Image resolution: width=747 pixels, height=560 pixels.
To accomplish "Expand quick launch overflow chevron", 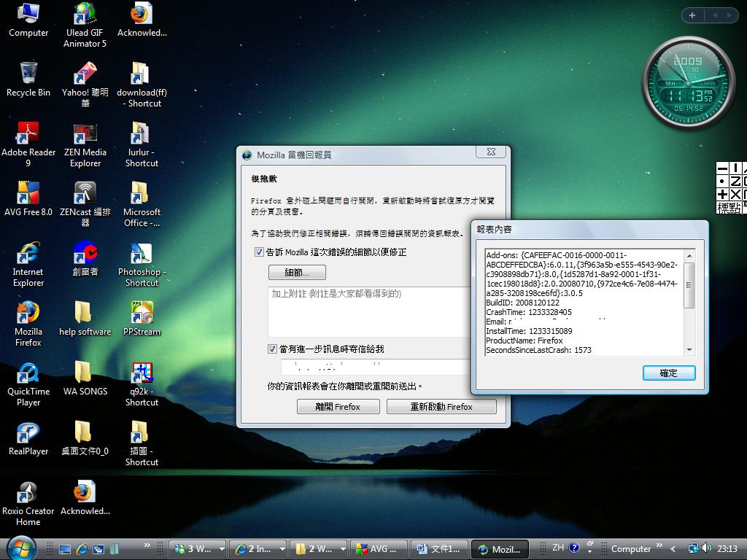I will pos(147,545).
